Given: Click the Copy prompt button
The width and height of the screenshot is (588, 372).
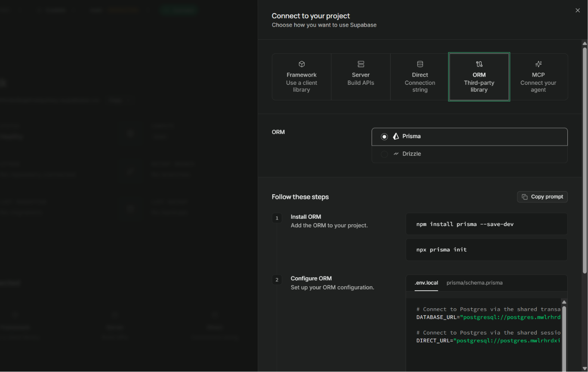Looking at the screenshot, I should click(x=542, y=197).
